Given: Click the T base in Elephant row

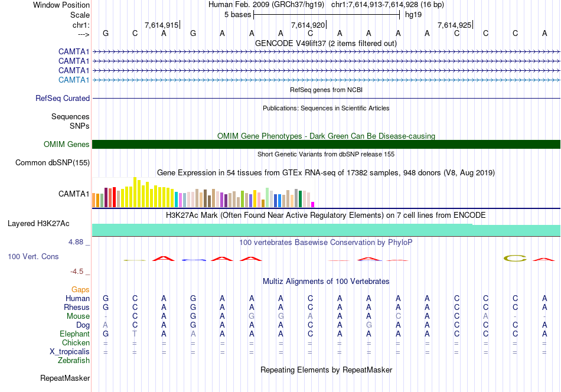Looking at the screenshot, I should [x=135, y=334].
